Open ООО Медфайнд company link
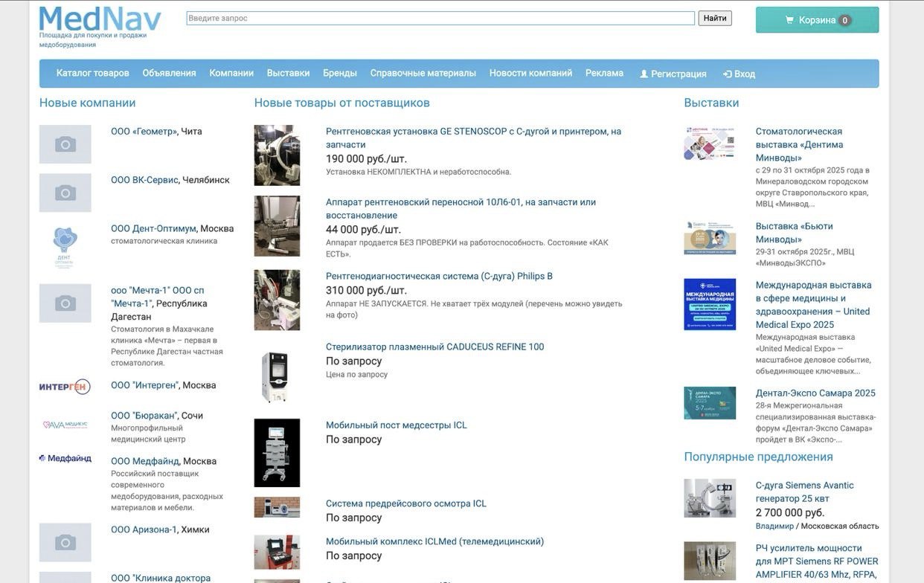924x583 pixels. point(144,461)
